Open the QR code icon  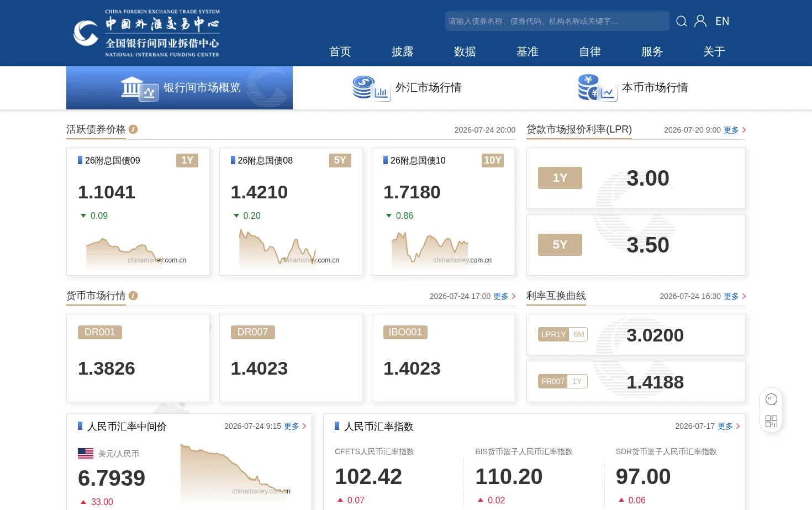pyautogui.click(x=772, y=421)
